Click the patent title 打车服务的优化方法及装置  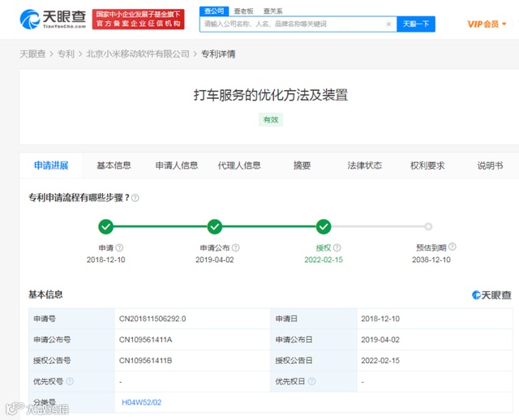point(271,95)
